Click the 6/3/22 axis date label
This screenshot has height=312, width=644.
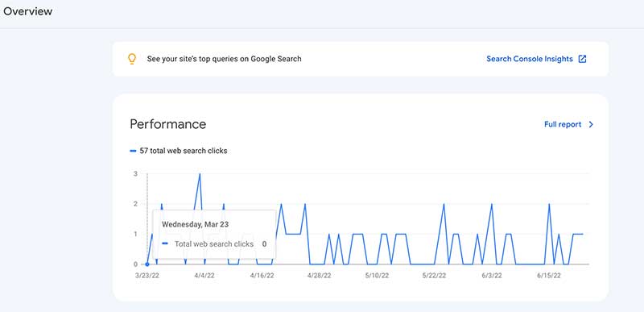point(491,276)
